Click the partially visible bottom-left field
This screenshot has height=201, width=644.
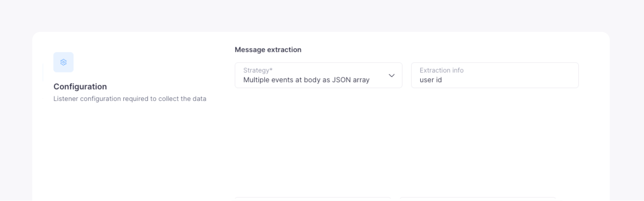coord(313,199)
